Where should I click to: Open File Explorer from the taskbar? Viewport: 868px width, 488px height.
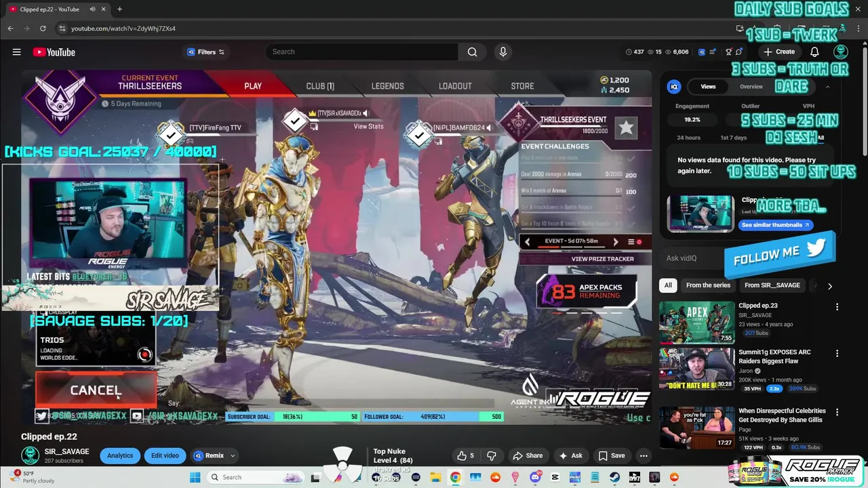pos(435,477)
